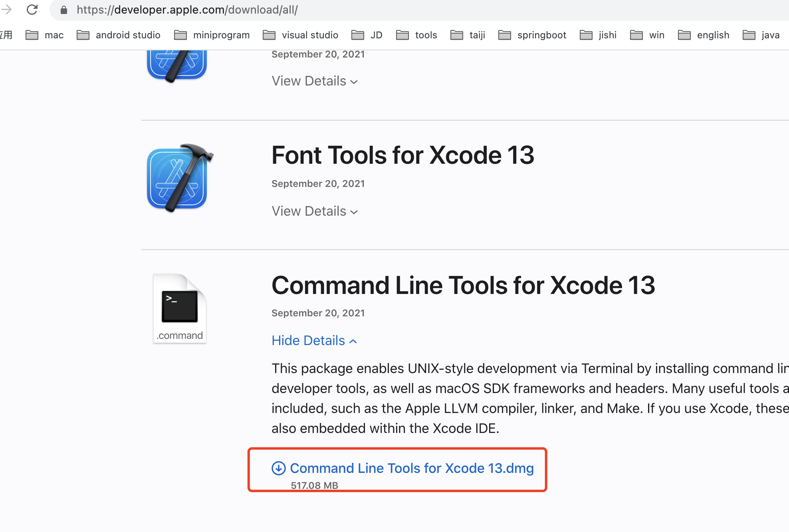Click the browser reload icon
Image resolution: width=789 pixels, height=532 pixels.
click(x=32, y=10)
